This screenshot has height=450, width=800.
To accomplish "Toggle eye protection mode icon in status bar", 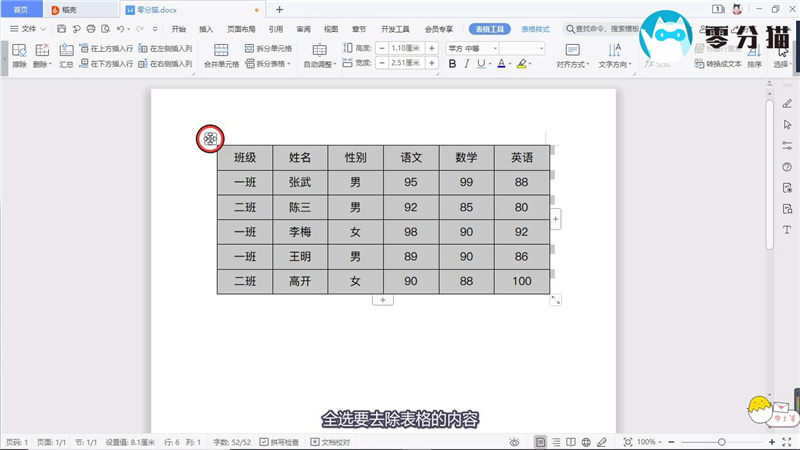I will tap(514, 442).
